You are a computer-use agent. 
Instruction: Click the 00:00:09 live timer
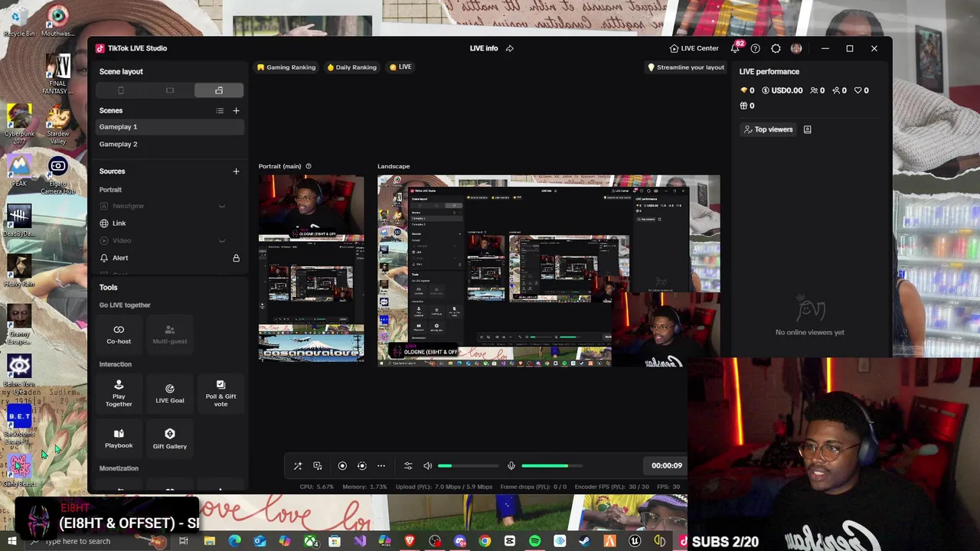tap(666, 465)
